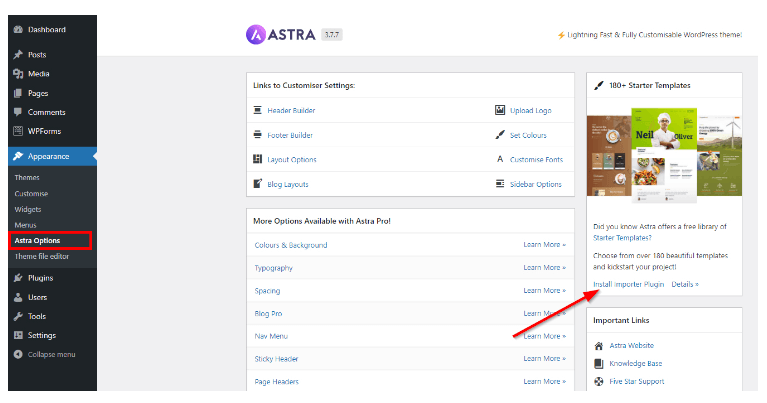Click the Appearance paintbrush icon
The image size is (767, 403).
click(18, 156)
